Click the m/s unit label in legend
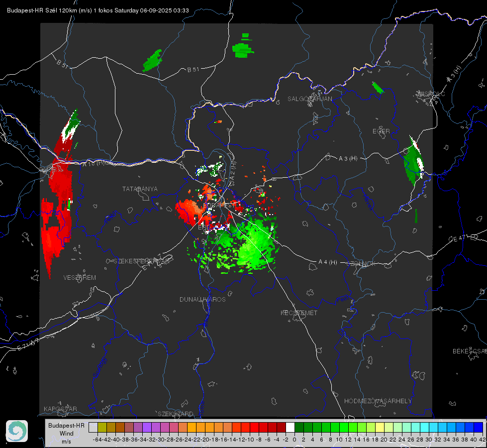Viewport: 487px width, 448px height. click(67, 442)
